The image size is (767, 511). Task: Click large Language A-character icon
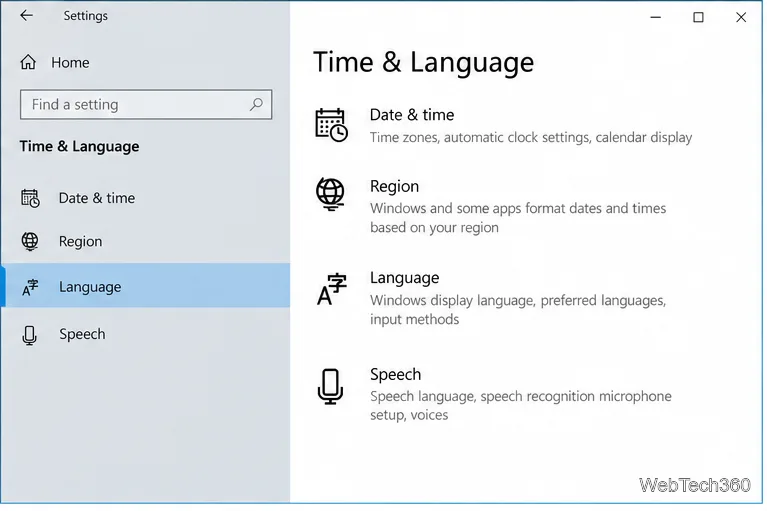pyautogui.click(x=332, y=289)
